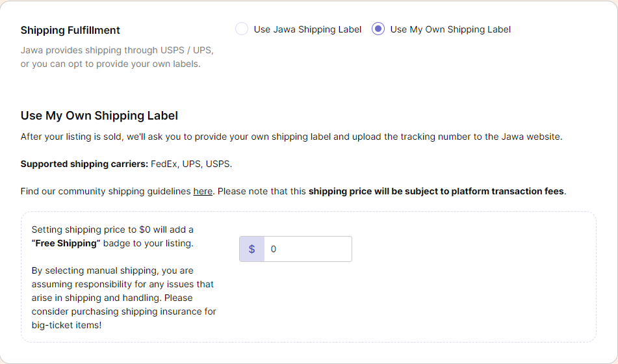Click the Shipping Fulfillment heading

coord(70,31)
